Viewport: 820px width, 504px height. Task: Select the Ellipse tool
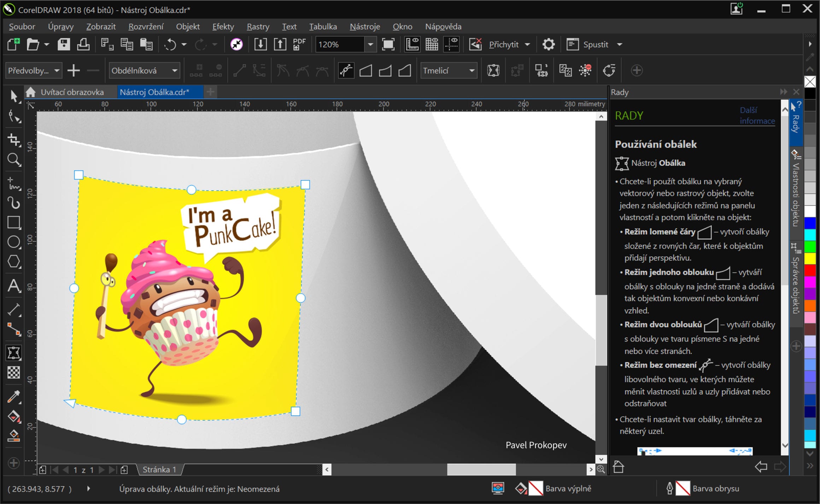pyautogui.click(x=14, y=242)
